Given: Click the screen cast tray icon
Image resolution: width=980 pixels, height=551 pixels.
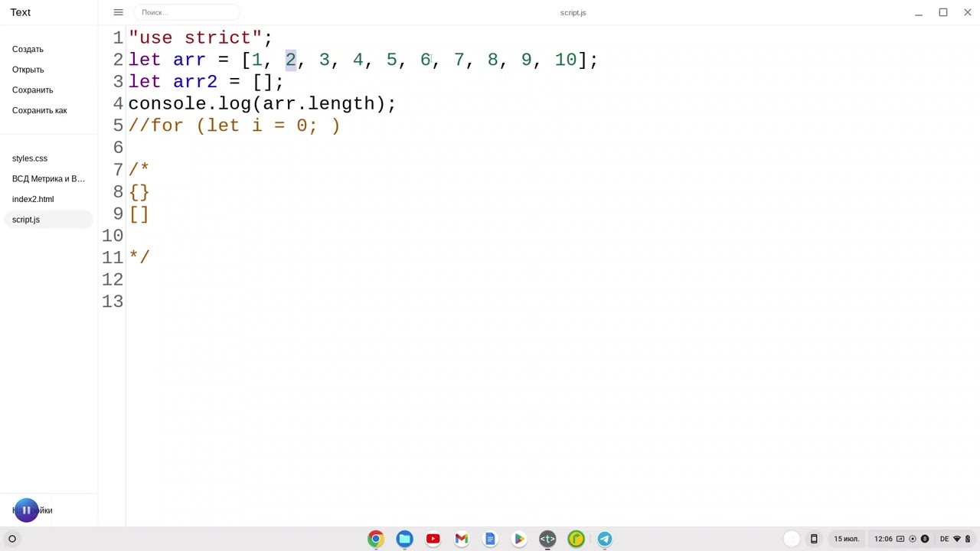Looking at the screenshot, I should (x=900, y=539).
